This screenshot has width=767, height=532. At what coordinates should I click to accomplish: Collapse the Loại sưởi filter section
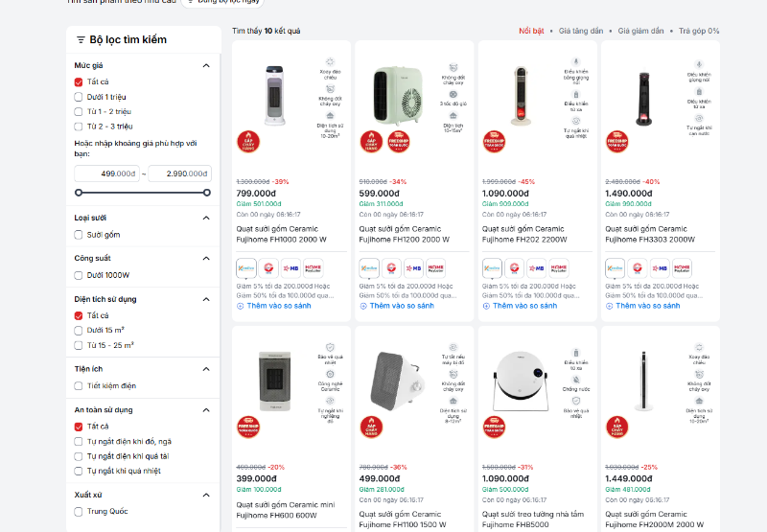(206, 219)
